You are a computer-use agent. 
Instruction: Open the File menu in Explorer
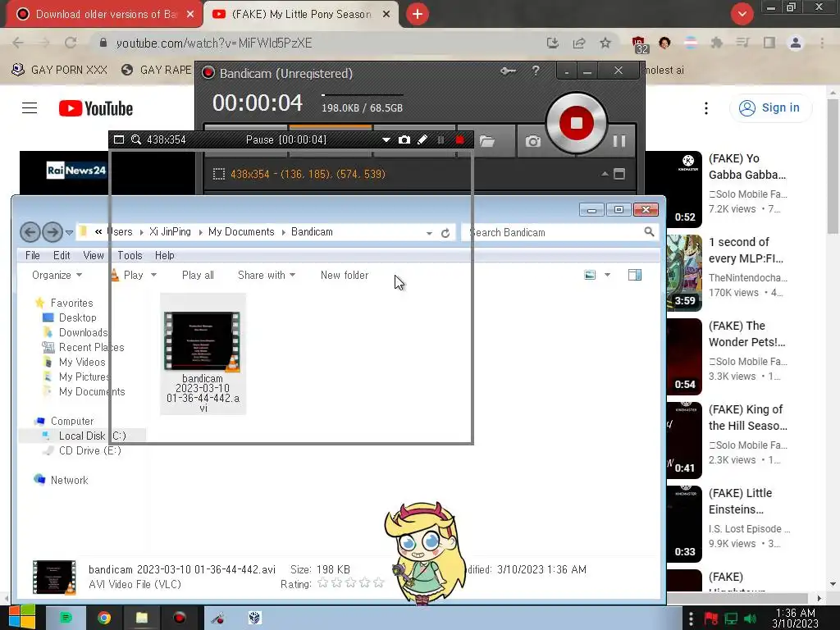tap(33, 256)
